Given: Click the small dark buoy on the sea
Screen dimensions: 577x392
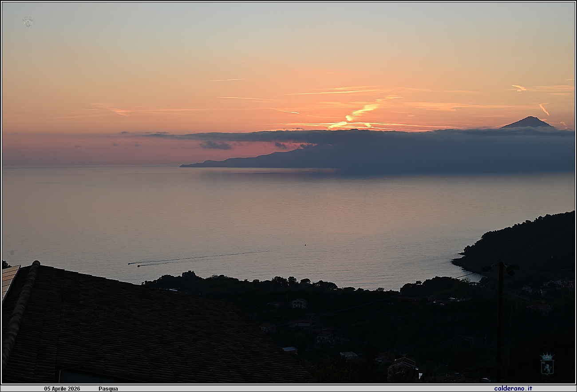Looking at the screenshot, I should 305,245.
